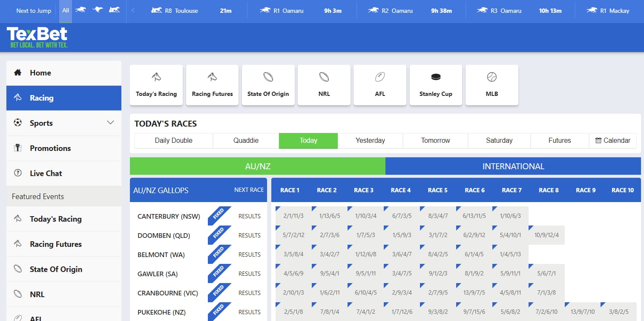
Task: Open Canterbury Race 1 result 2/1/11/3
Action: (293, 216)
